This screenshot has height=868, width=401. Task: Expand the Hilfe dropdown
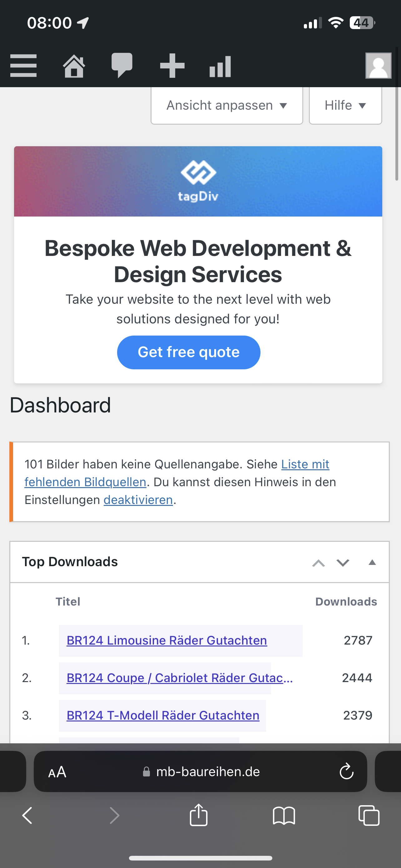click(x=345, y=106)
